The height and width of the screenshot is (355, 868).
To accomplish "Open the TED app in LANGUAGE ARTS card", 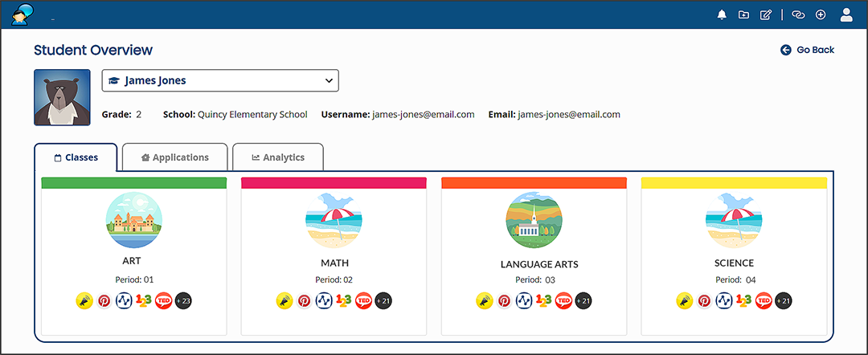I will (563, 301).
